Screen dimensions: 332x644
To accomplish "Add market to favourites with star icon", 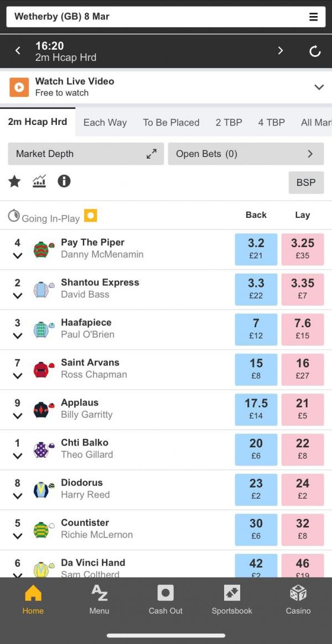I will pyautogui.click(x=14, y=181).
